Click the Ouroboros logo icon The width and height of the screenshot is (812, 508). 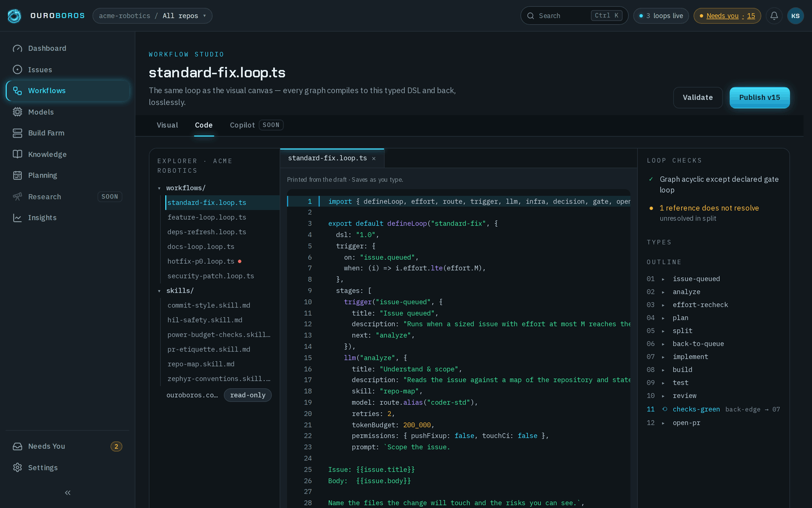(x=14, y=16)
